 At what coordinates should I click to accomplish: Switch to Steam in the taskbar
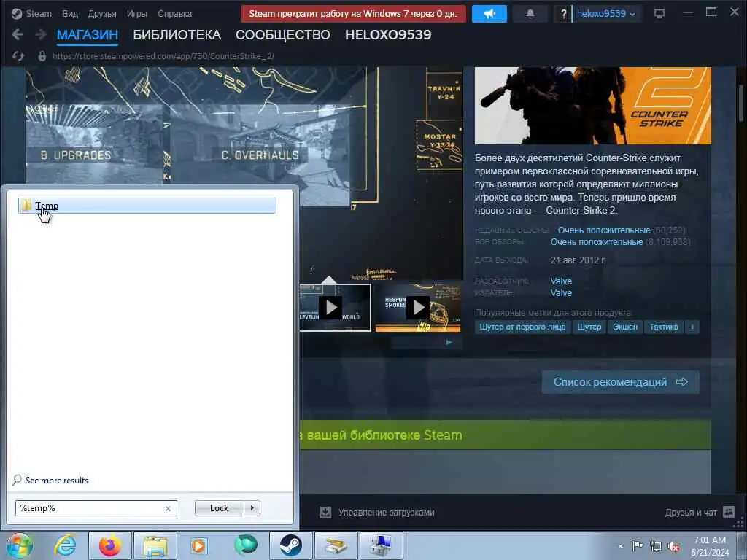[x=290, y=545]
